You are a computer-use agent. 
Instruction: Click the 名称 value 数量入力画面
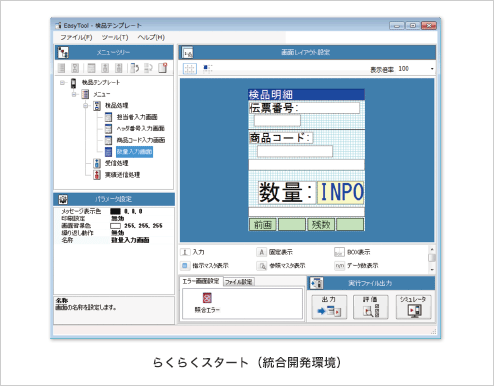tap(130, 240)
